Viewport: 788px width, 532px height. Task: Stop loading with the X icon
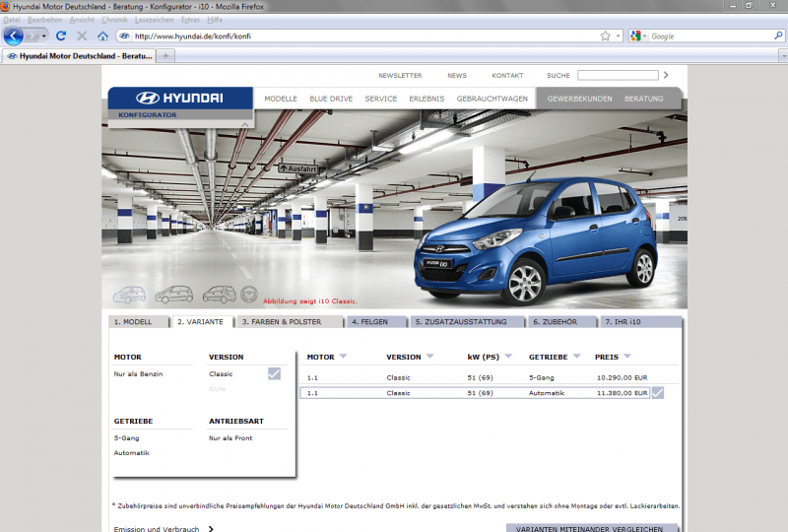point(82,35)
